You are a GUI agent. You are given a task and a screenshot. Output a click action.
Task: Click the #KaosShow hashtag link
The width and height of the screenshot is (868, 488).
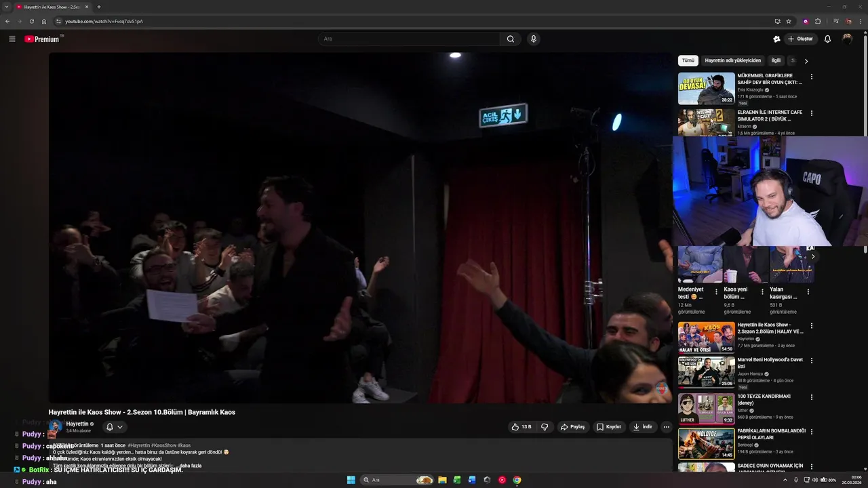163,445
